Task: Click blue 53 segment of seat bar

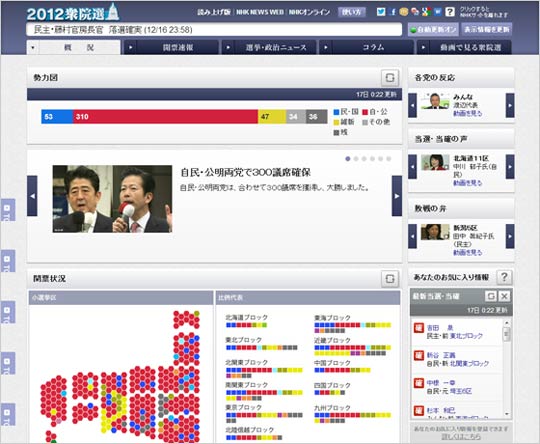Action: tap(57, 116)
